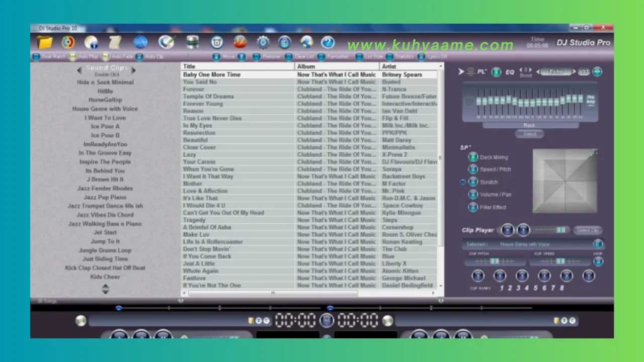Click the square XY control pad
The width and height of the screenshot is (644, 362).
(565, 181)
